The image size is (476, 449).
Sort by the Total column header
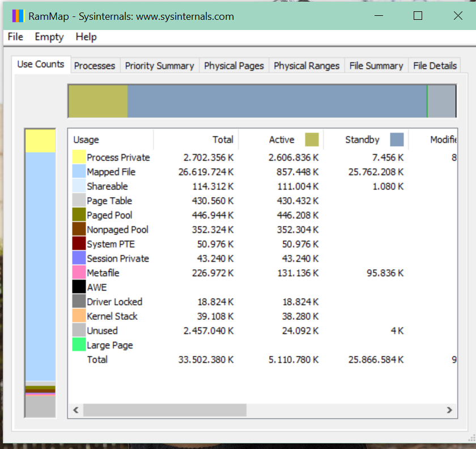click(x=196, y=139)
